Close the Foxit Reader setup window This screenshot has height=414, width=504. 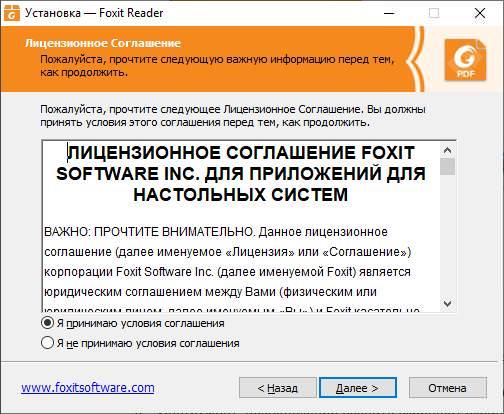[x=480, y=13]
